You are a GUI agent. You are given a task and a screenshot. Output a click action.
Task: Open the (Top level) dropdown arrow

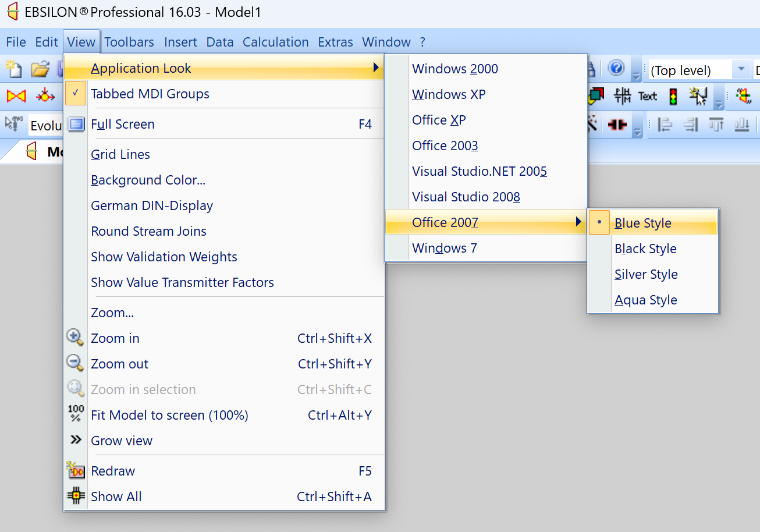pyautogui.click(x=741, y=69)
